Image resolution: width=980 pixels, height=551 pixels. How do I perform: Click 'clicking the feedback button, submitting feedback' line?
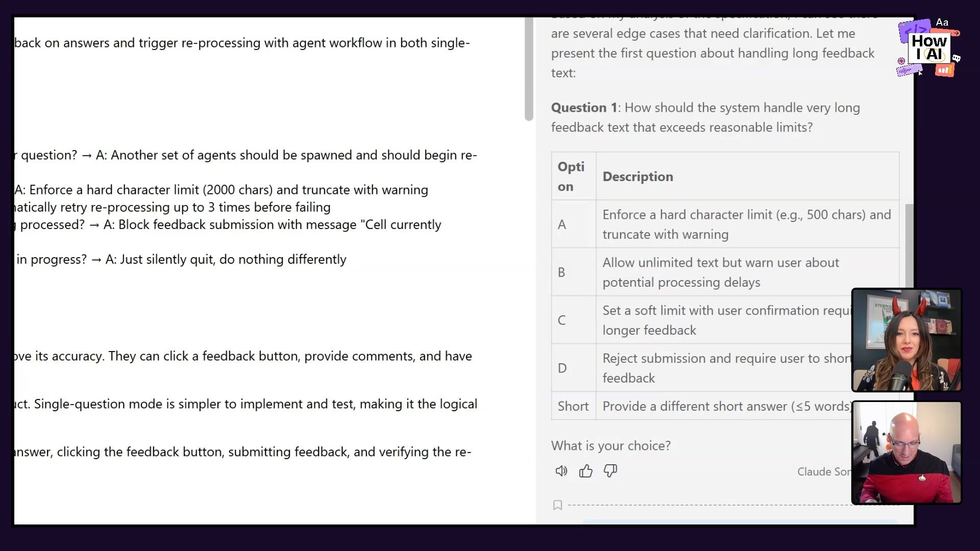(242, 452)
